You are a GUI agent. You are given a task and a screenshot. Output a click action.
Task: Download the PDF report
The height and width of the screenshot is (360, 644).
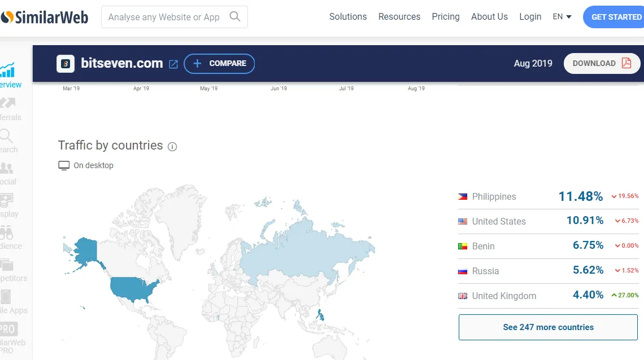tap(602, 64)
